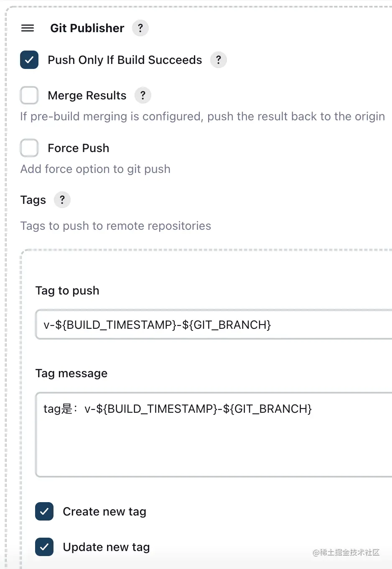Click the Force Push label text
This screenshot has width=392, height=569.
point(79,148)
